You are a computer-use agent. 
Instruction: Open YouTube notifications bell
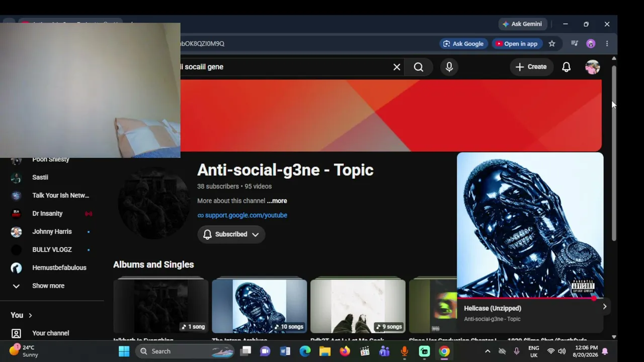(567, 67)
